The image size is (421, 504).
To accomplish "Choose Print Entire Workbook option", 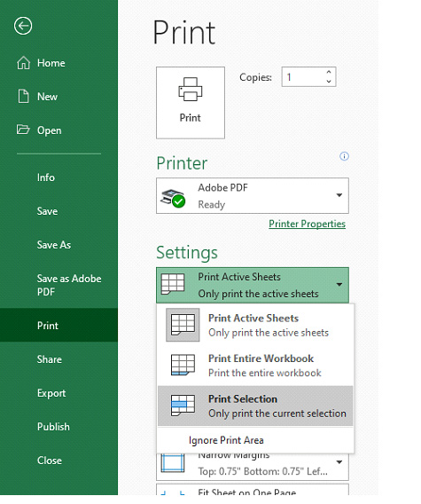I will point(255,366).
